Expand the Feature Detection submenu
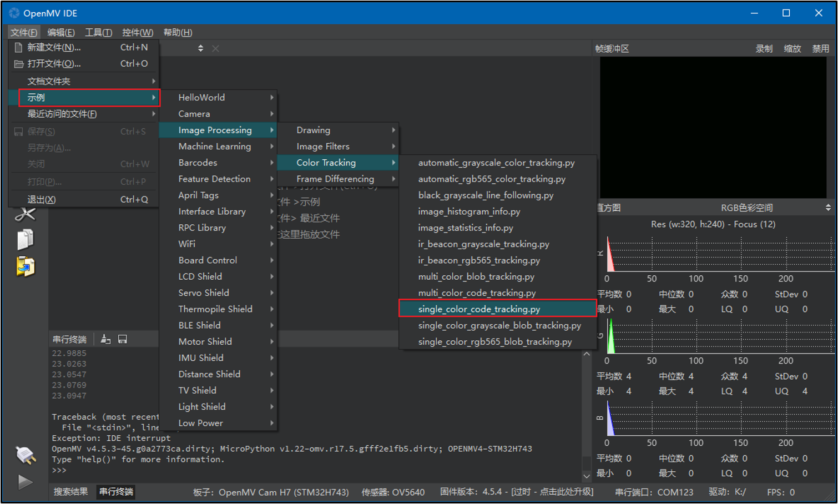Screen dimensions: 838x504 coord(218,179)
